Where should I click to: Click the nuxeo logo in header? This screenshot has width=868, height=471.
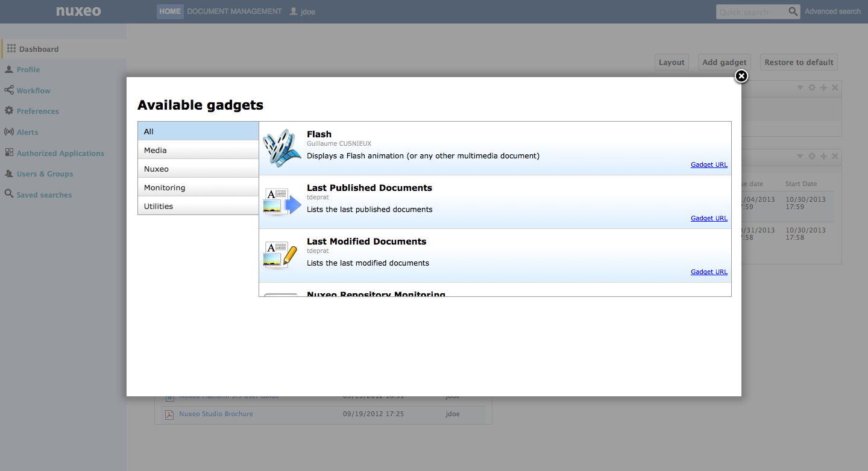tap(78, 11)
